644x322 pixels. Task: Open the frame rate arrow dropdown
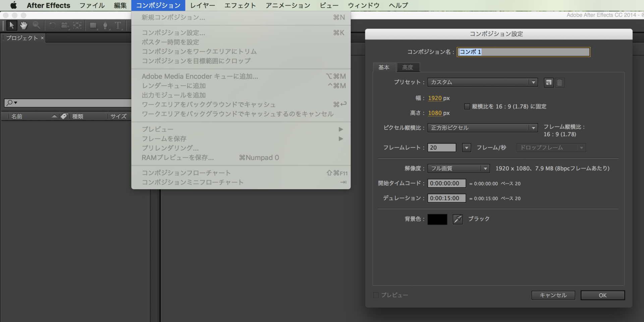pyautogui.click(x=466, y=148)
